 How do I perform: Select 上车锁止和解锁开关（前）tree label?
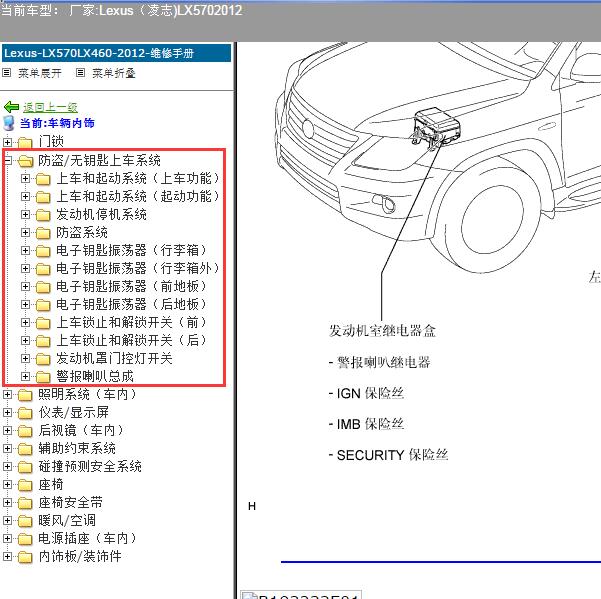[132, 322]
